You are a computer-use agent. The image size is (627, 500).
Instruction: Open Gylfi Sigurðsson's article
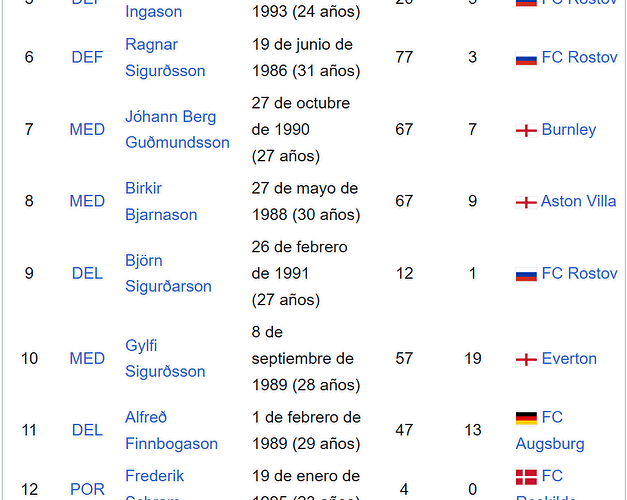(x=165, y=358)
